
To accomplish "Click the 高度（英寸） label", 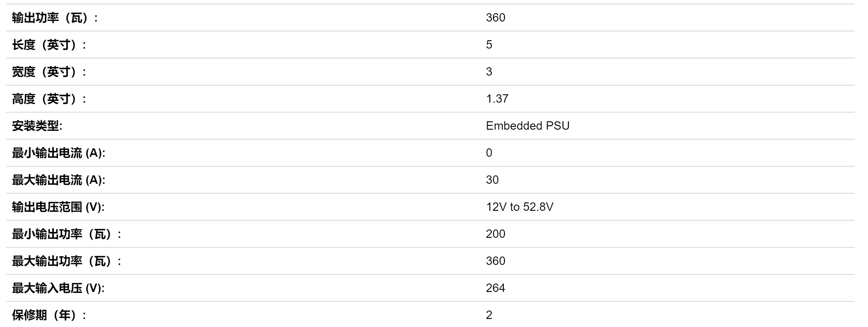I will [49, 99].
